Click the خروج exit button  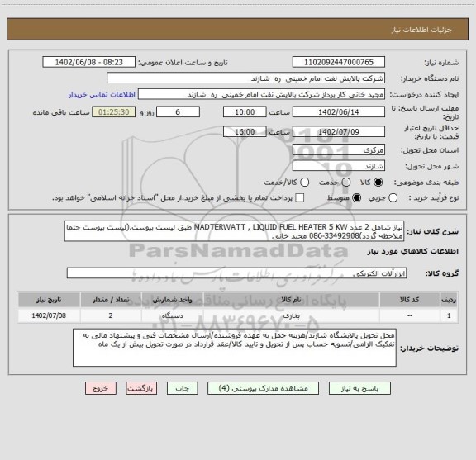point(101,388)
